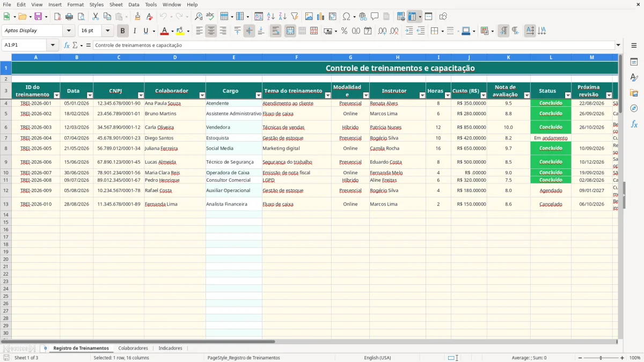Screen dimensions: 644x362
Task: Switch to the Indicadores sheet tab
Action: 170,349
